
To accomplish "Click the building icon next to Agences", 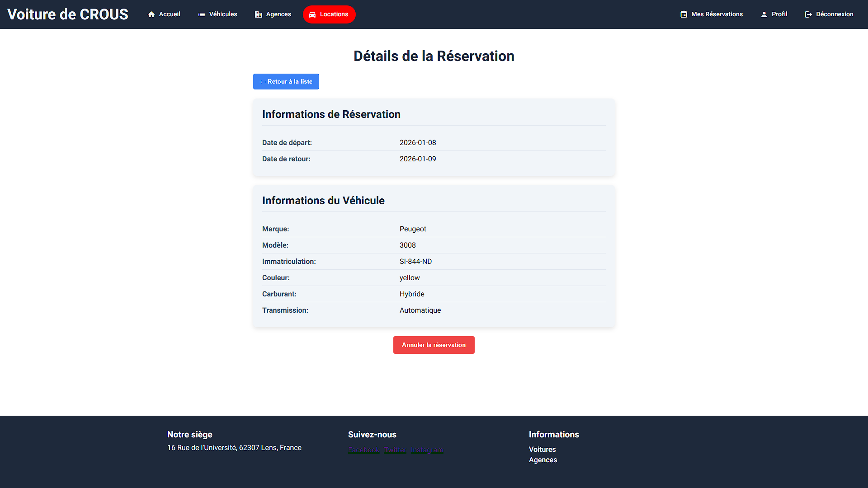I will [x=258, y=14].
